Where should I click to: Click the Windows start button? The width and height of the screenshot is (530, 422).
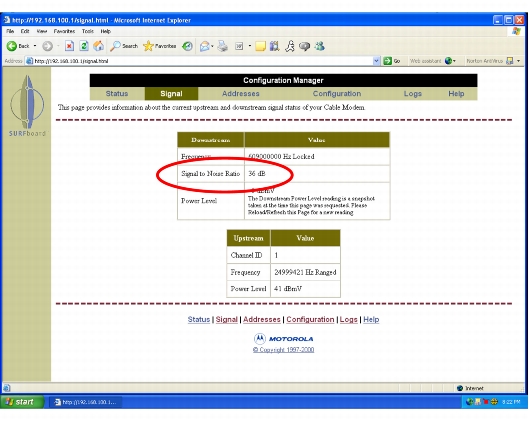(22, 402)
